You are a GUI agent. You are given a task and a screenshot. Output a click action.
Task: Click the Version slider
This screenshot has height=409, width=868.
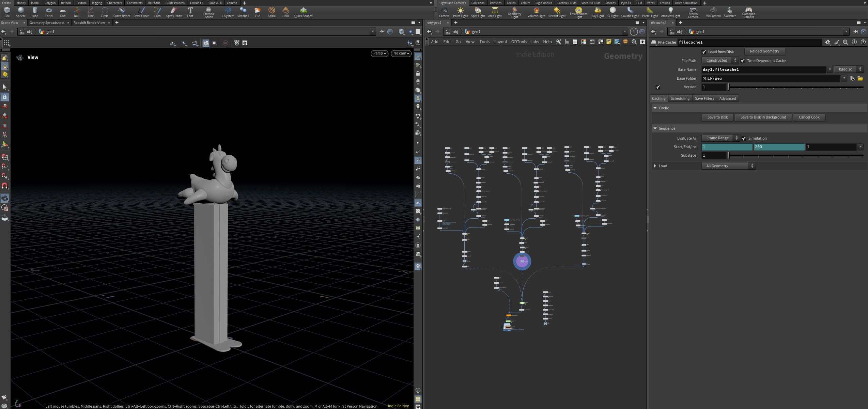pos(796,87)
